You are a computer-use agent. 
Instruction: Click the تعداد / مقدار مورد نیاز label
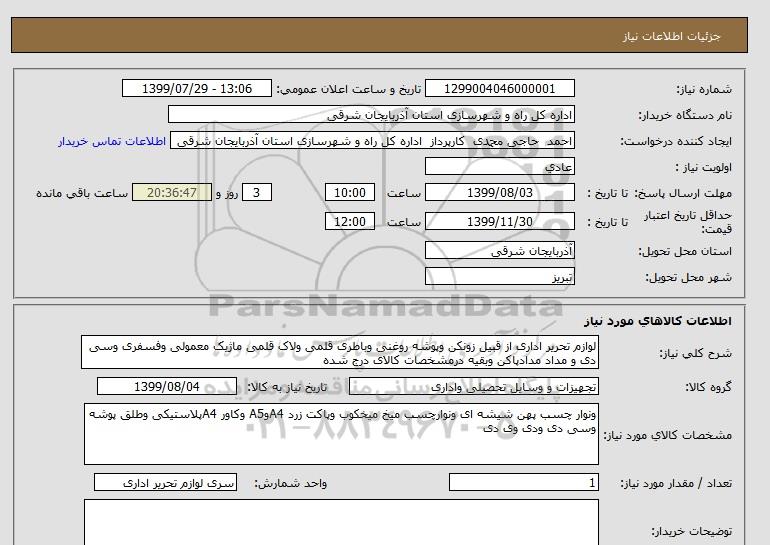pyautogui.click(x=676, y=484)
